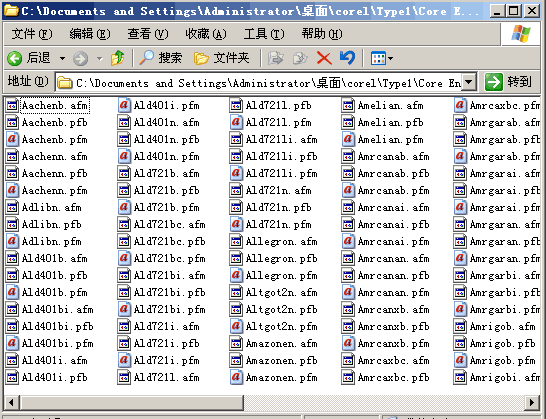
Task: Select file name Ald721bi.afm
Action: (x=170, y=276)
